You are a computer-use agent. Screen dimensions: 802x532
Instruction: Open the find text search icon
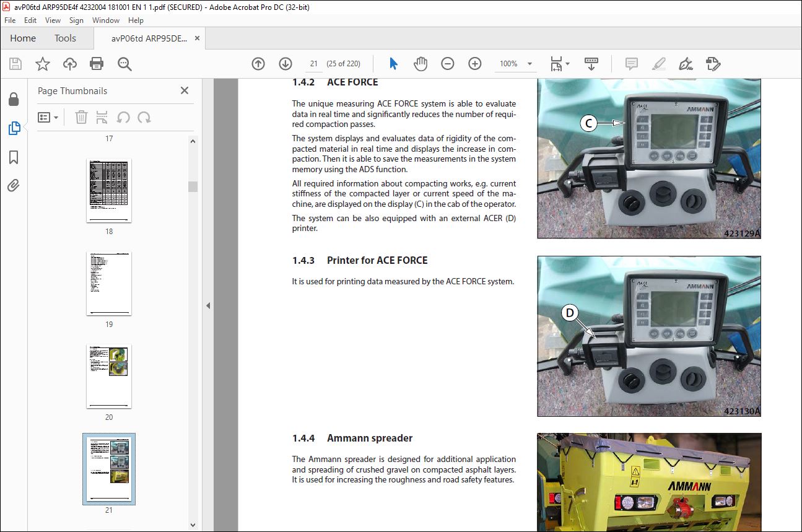[x=124, y=64]
